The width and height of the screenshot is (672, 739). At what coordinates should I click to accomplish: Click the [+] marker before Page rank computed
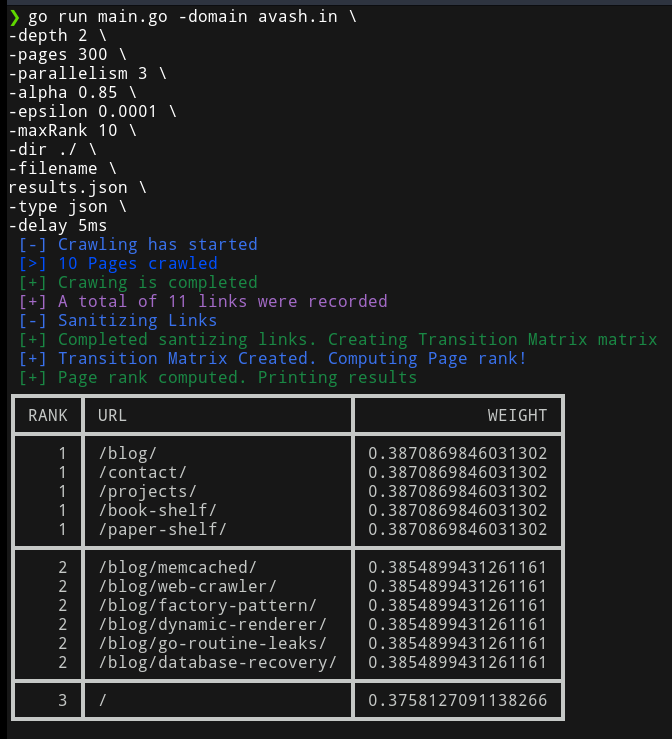33,378
